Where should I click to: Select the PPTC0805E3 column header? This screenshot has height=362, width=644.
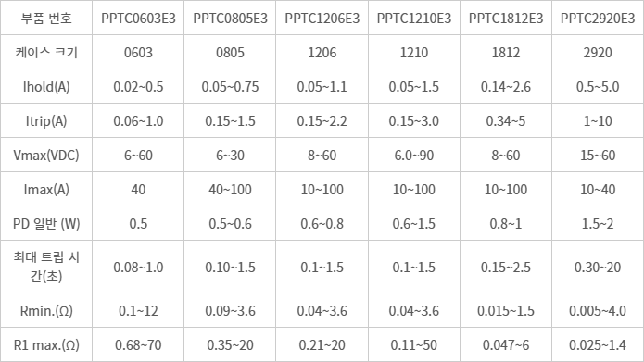(x=231, y=19)
